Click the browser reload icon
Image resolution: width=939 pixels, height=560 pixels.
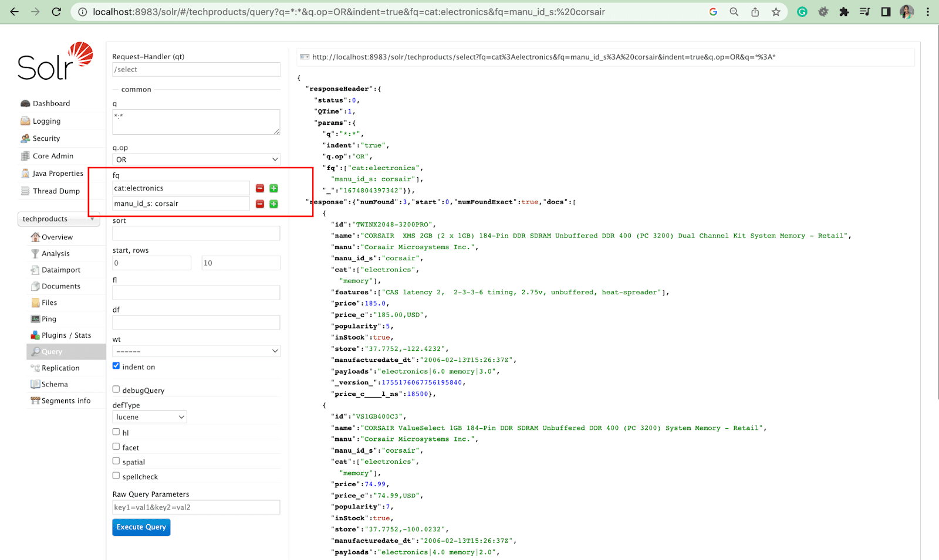tap(56, 12)
